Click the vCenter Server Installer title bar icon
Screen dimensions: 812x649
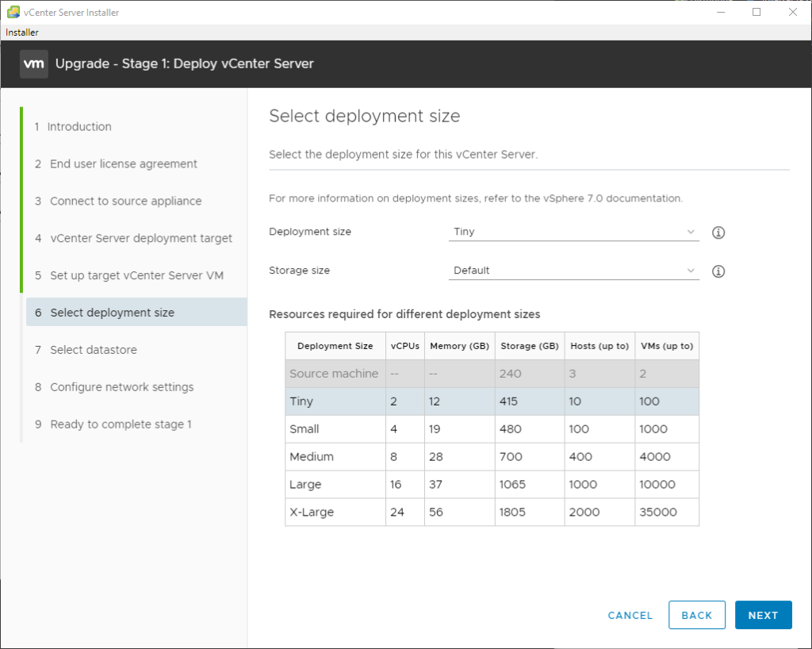13,12
